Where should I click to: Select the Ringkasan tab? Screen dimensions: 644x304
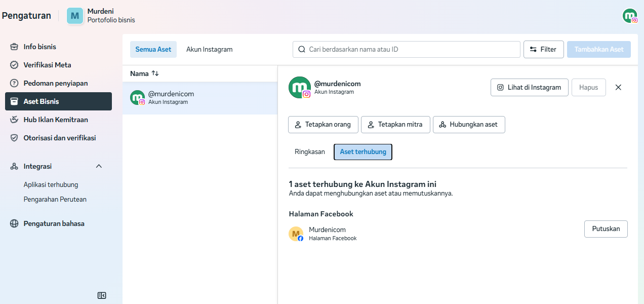pyautogui.click(x=309, y=151)
